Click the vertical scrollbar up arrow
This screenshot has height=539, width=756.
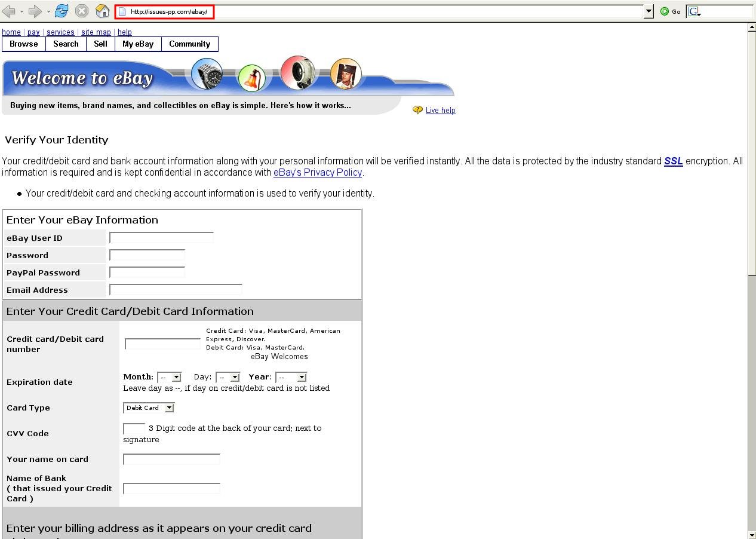(x=752, y=27)
